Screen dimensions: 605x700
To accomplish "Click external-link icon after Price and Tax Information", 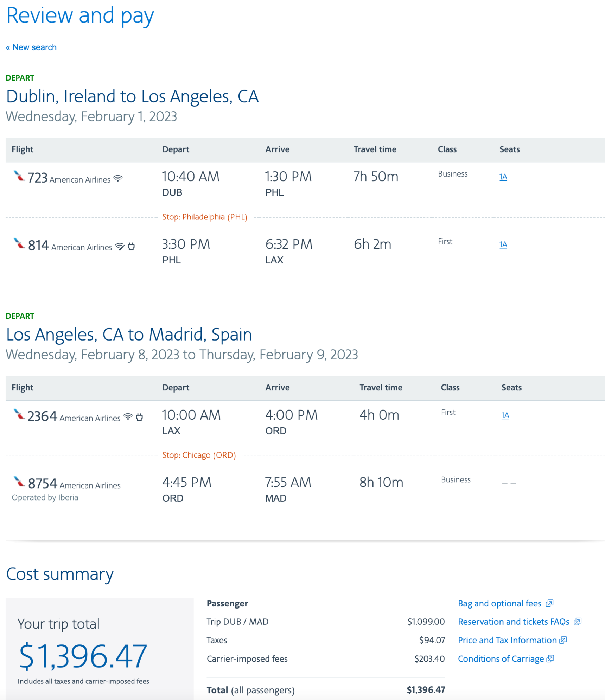I will point(563,640).
